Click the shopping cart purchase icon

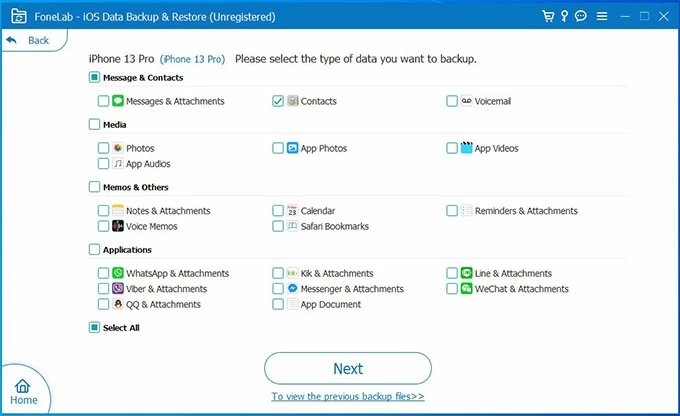point(548,17)
